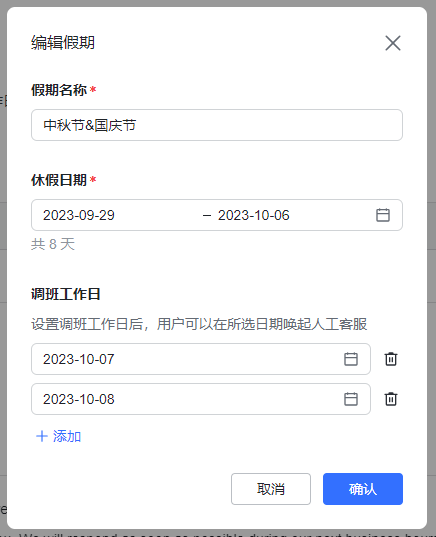
Task: Focus the 假期名称 field containing 中秋节&国庆节
Action: (x=217, y=125)
